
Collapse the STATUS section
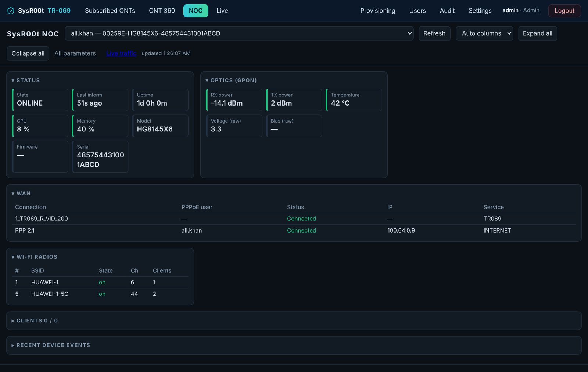point(26,80)
